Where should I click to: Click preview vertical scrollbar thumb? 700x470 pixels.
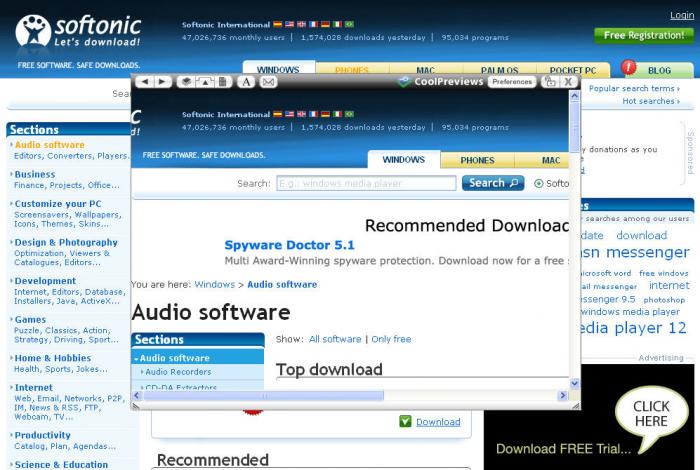click(x=575, y=127)
